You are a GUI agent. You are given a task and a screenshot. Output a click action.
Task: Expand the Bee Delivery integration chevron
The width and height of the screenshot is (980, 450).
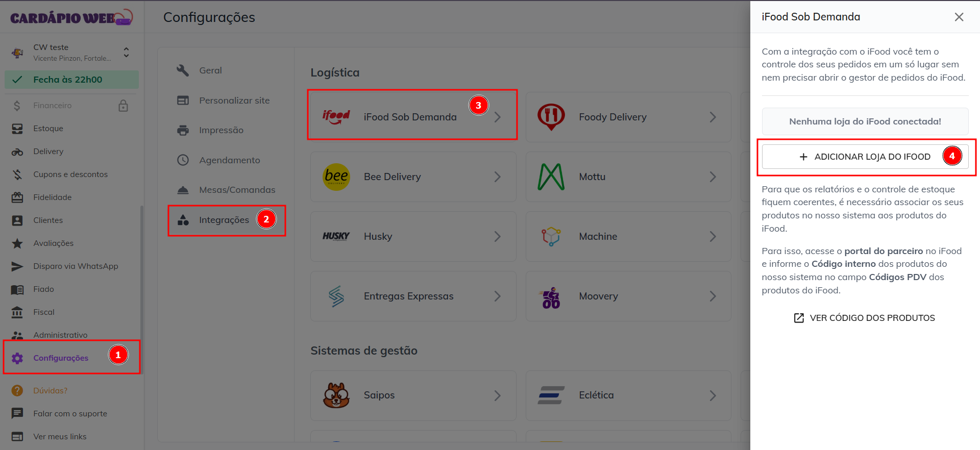[x=498, y=177]
